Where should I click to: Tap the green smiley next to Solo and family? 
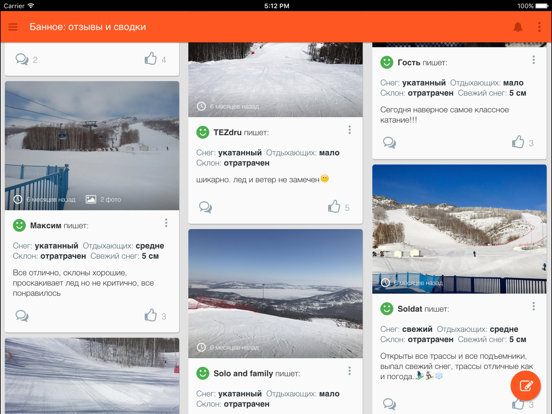203,373
